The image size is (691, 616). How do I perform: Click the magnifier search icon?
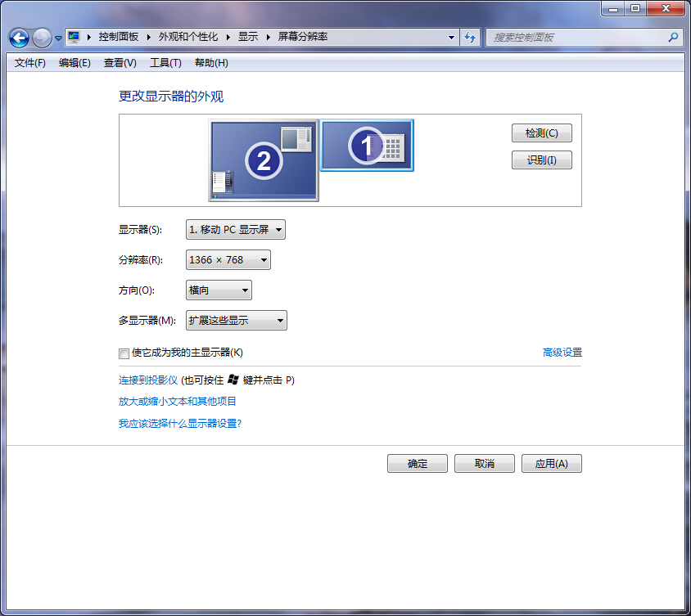point(673,38)
